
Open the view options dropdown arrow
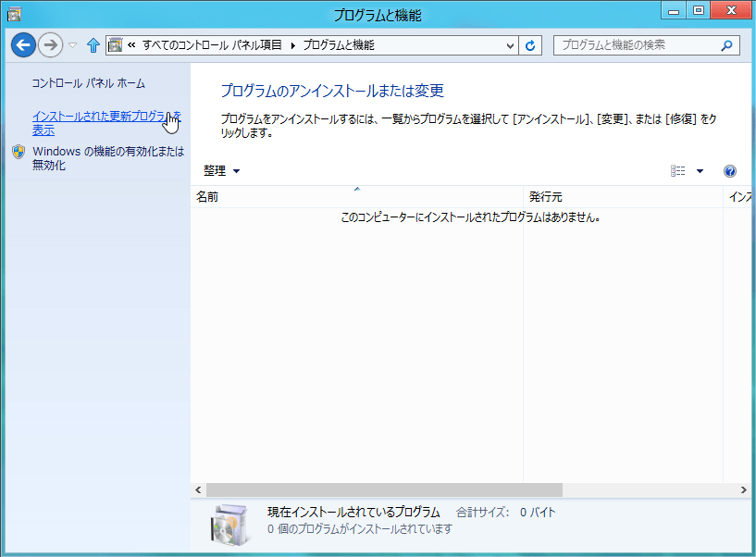click(700, 171)
